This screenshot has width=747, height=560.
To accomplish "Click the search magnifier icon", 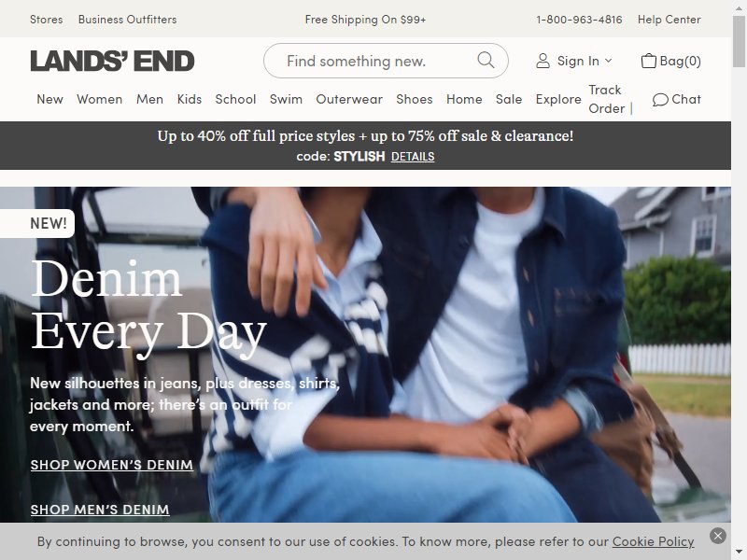I will click(486, 60).
